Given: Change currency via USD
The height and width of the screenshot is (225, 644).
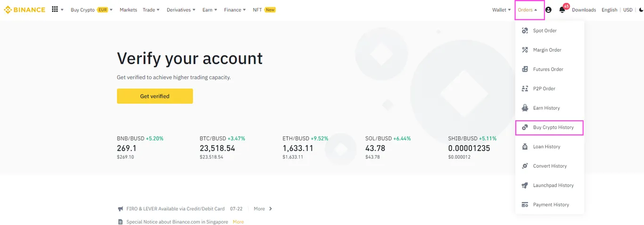Looking at the screenshot, I should [x=628, y=10].
